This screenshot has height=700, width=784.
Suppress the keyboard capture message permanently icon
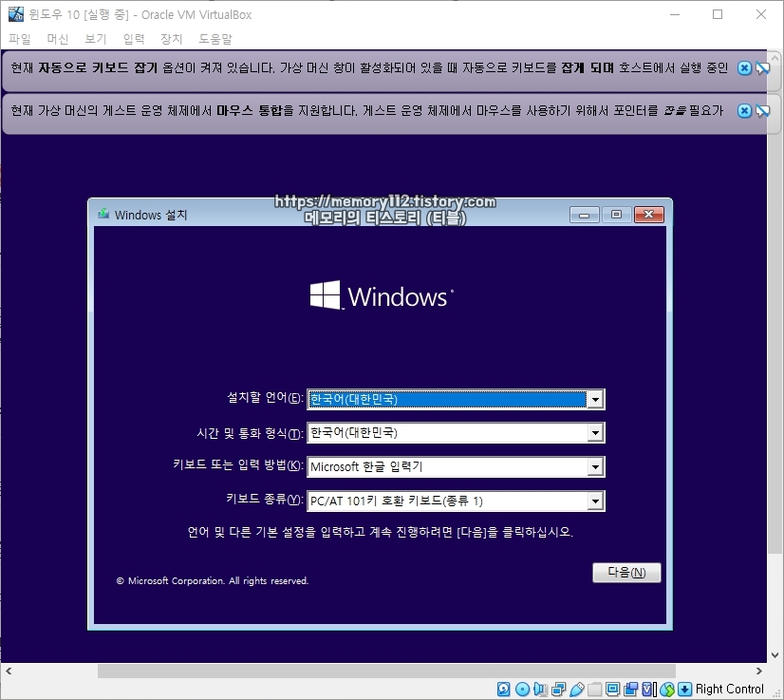pyautogui.click(x=762, y=68)
